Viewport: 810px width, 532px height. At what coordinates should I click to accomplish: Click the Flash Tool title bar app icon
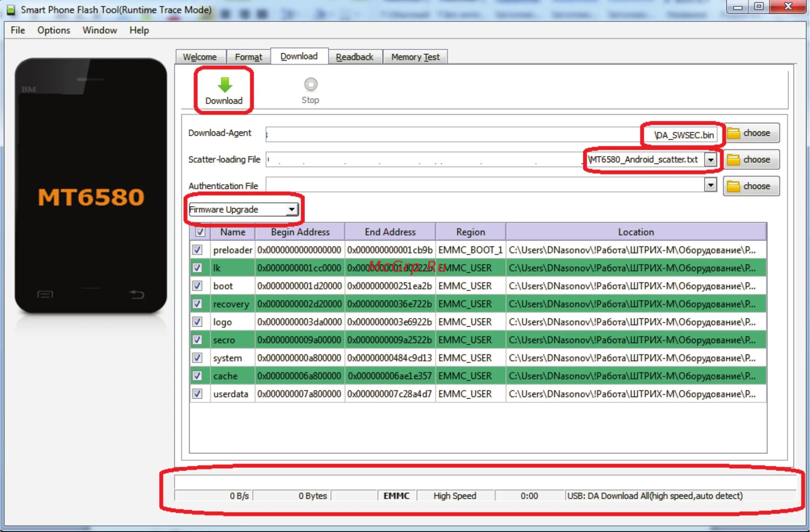pos(11,10)
